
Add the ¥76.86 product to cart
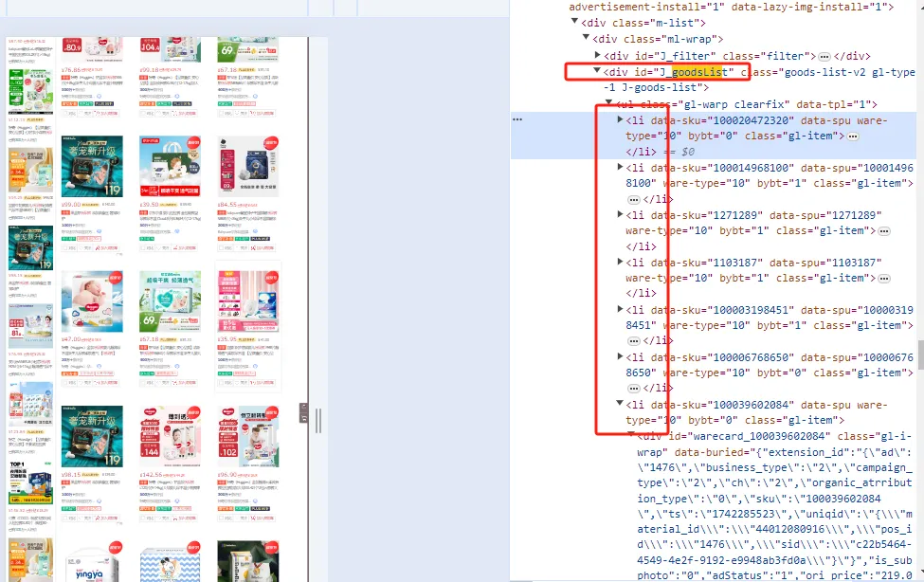pos(106,113)
